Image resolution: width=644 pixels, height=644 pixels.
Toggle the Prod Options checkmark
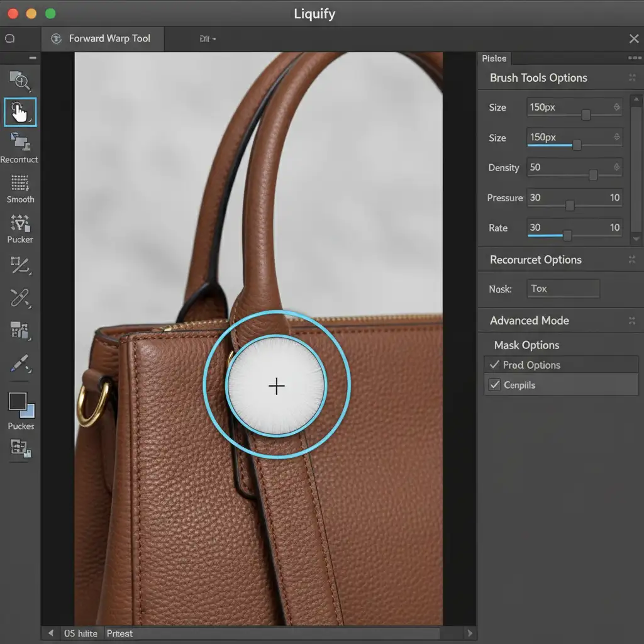click(x=495, y=365)
